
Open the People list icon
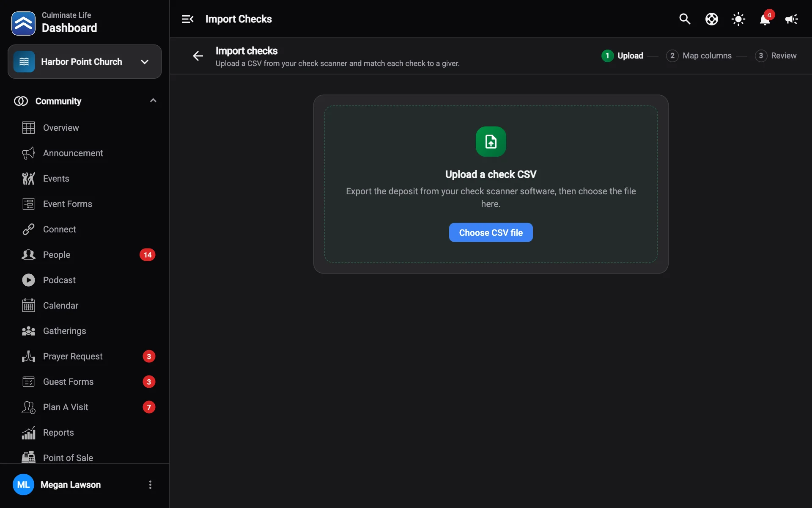tap(28, 255)
